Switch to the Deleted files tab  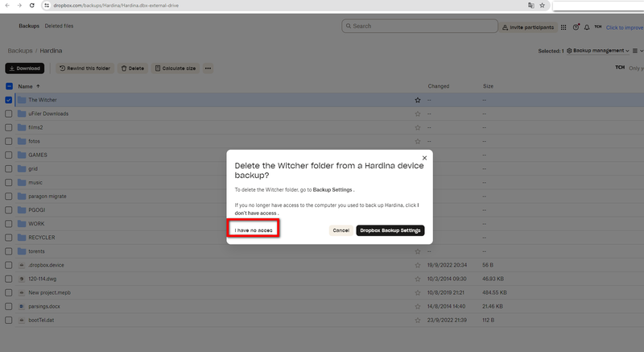coord(59,26)
